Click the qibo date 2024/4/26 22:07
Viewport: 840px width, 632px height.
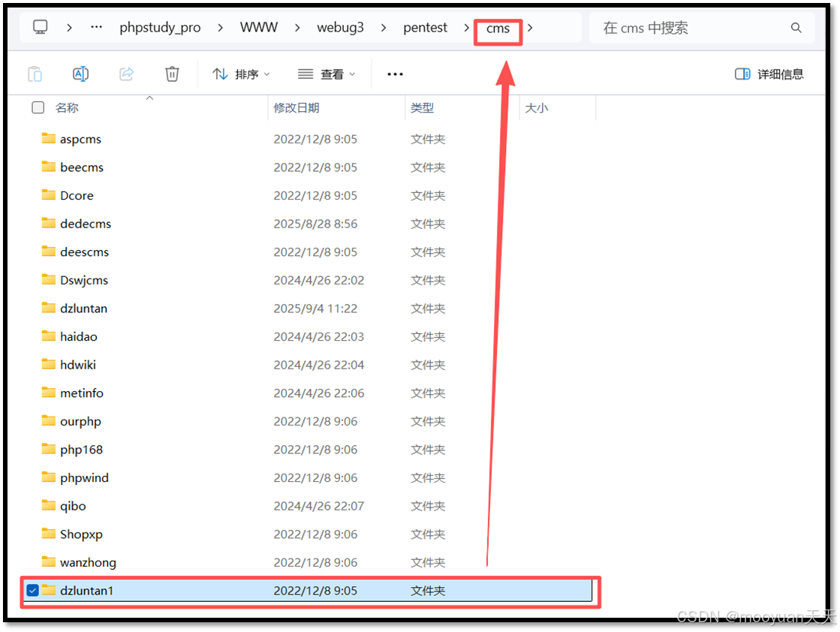(x=319, y=506)
